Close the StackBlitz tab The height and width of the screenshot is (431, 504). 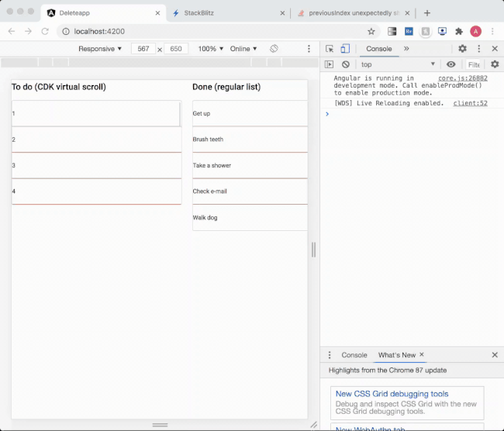tap(282, 13)
